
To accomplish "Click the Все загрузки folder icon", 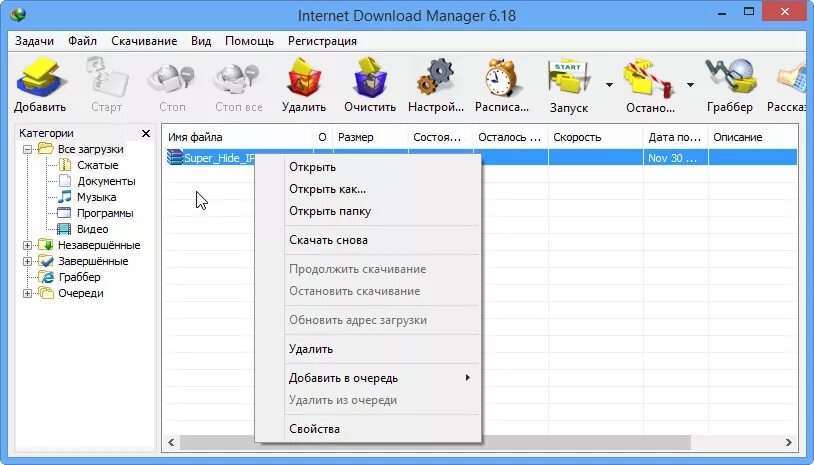I will (x=46, y=149).
